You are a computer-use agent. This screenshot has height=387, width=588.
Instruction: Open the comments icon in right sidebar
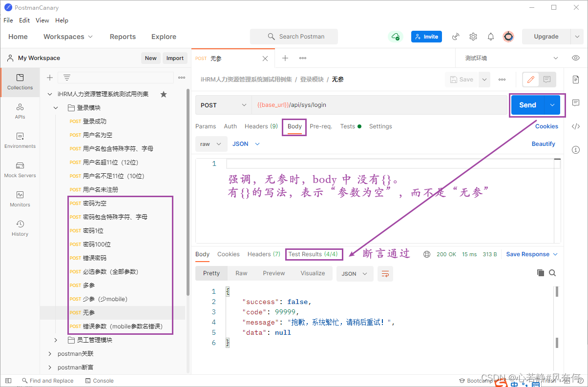[x=576, y=103]
